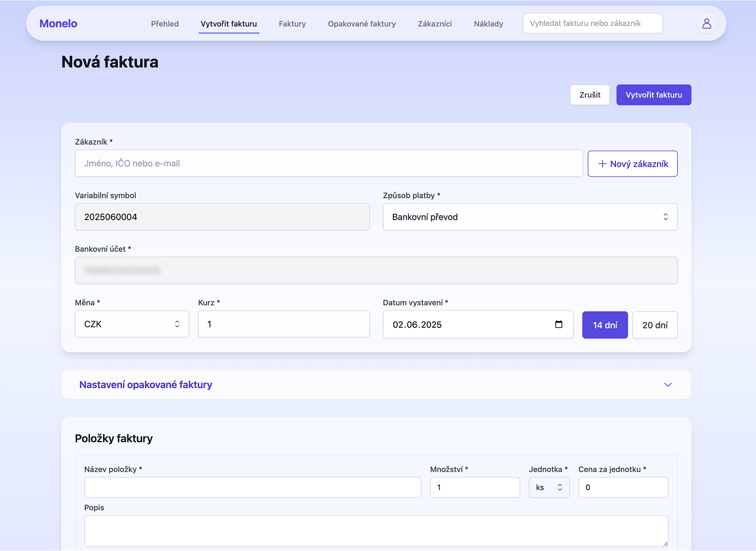Switch to Opakované faktury tab
Screen dimensions: 756x551
pyautogui.click(x=362, y=24)
